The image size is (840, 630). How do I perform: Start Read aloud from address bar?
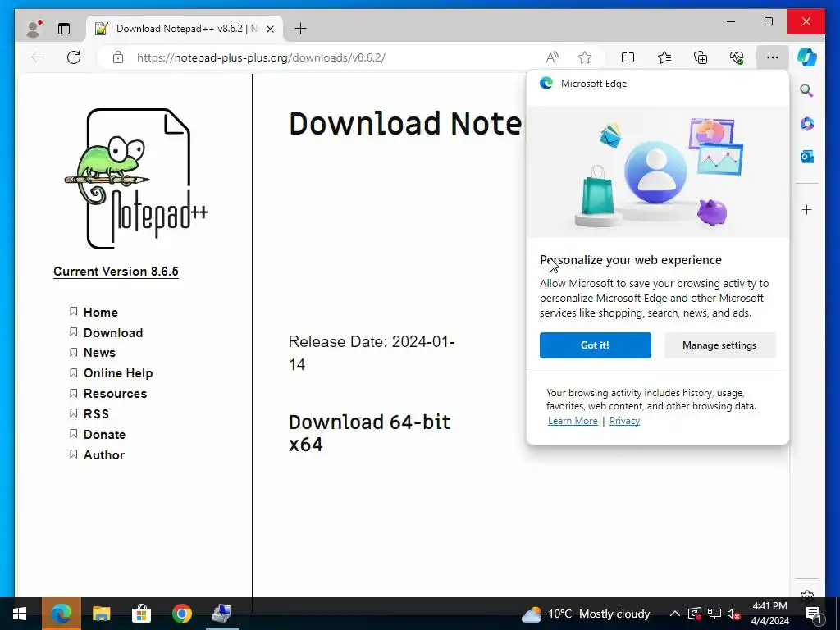(x=552, y=57)
